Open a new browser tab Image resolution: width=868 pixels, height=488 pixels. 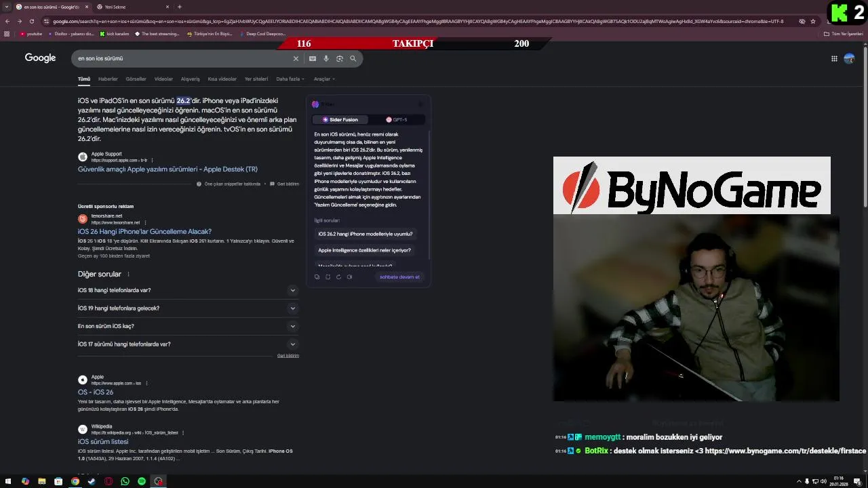179,7
